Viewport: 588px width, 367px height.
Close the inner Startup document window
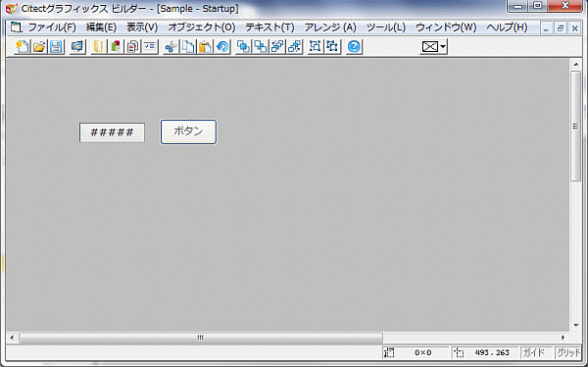click(574, 28)
